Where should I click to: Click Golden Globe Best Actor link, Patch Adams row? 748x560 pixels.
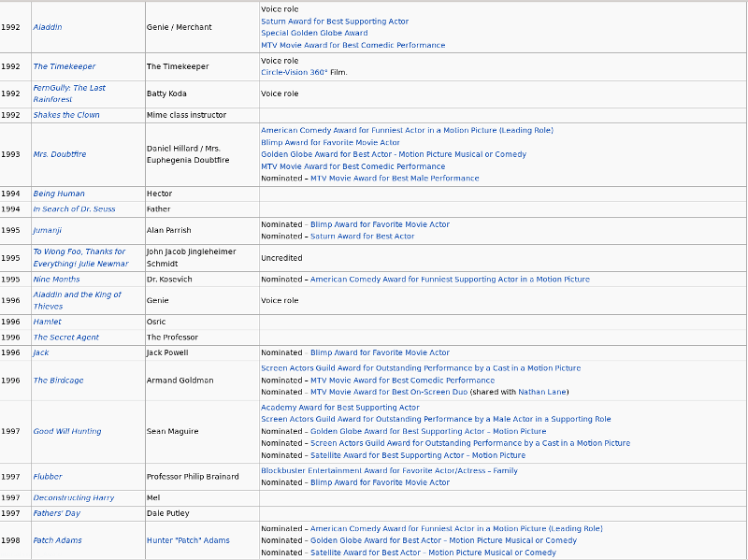click(443, 540)
